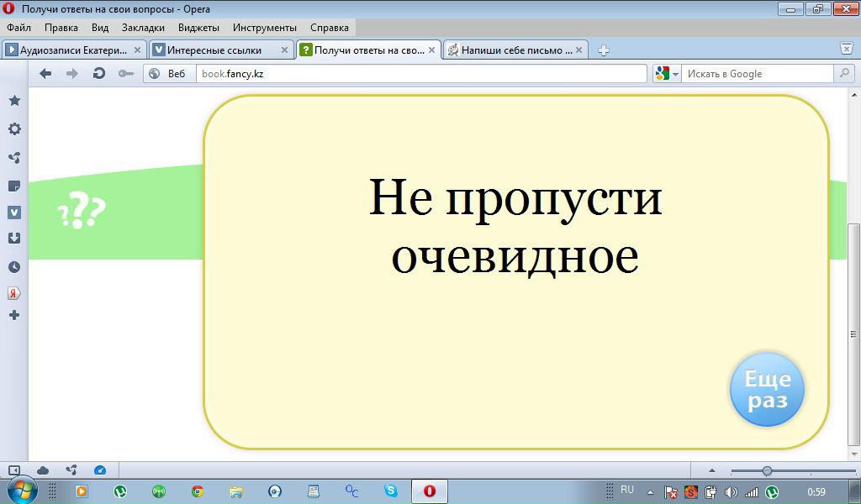
Task: Open a new tab with plus button
Action: [604, 50]
